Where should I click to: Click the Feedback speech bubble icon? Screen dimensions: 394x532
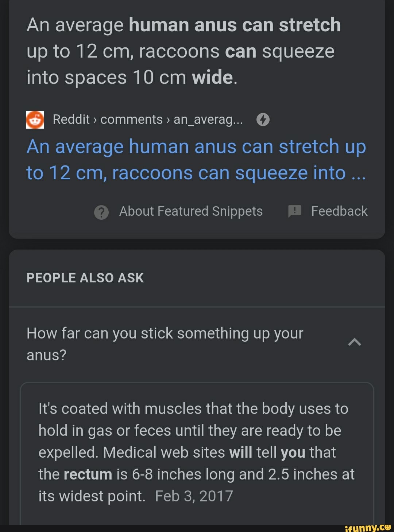pos(294,211)
